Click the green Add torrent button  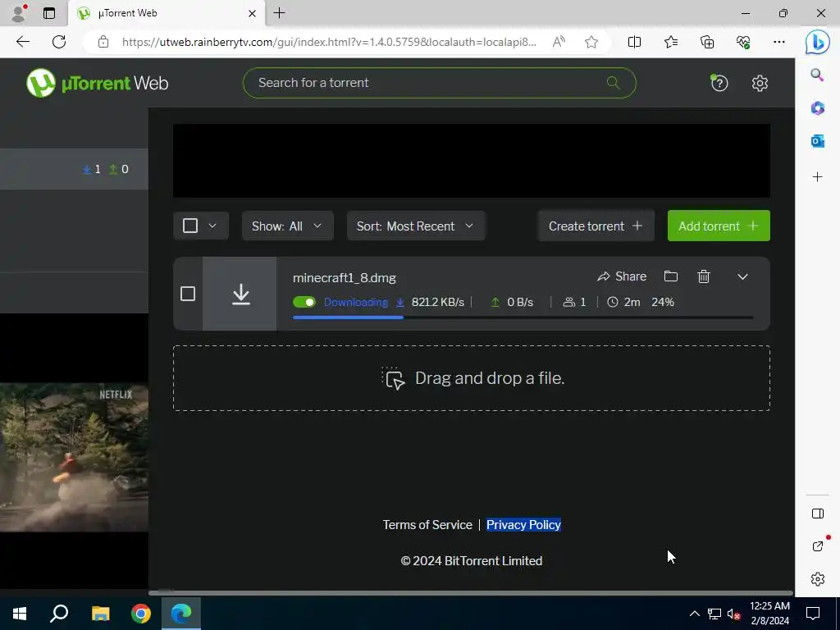tap(719, 226)
